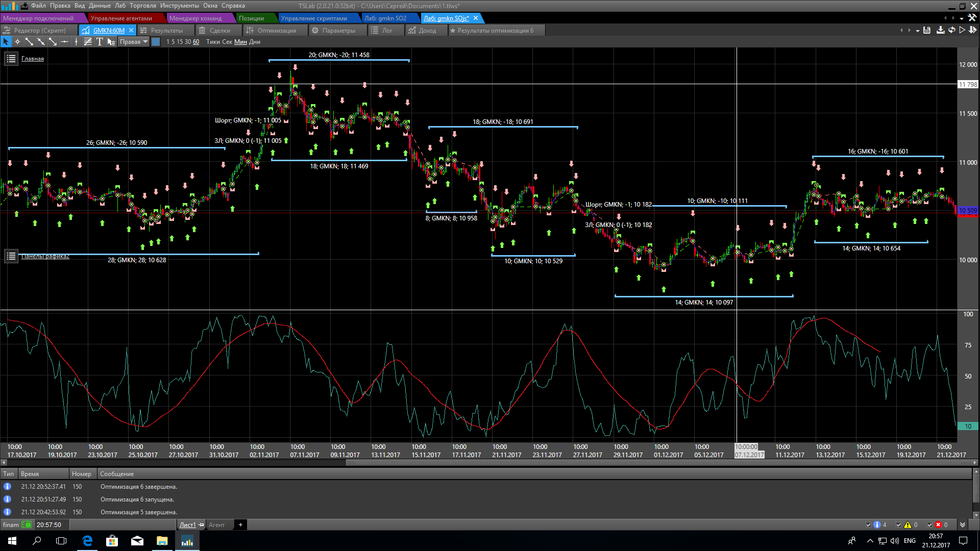Toggle the error messages filter checkbox

[929, 524]
